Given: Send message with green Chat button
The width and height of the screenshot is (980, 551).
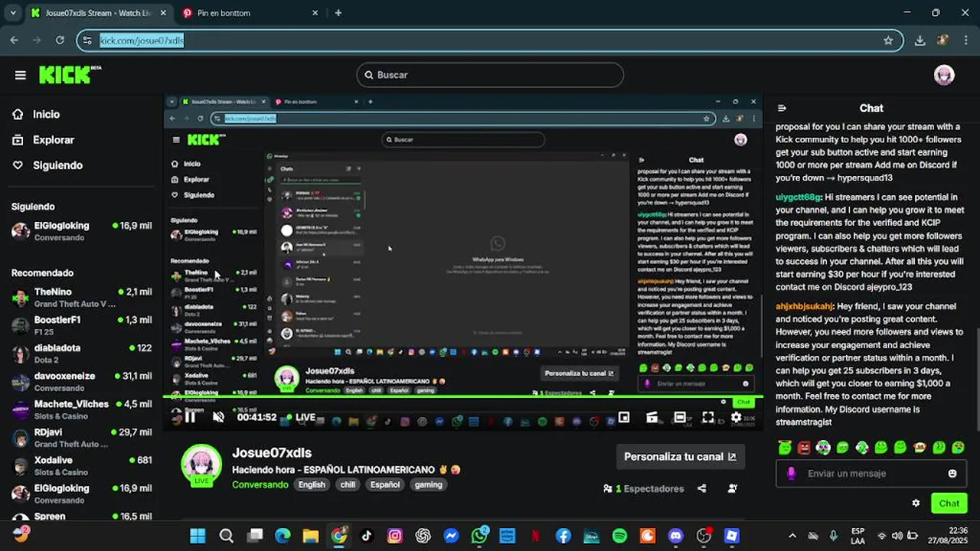Looking at the screenshot, I should [x=949, y=504].
